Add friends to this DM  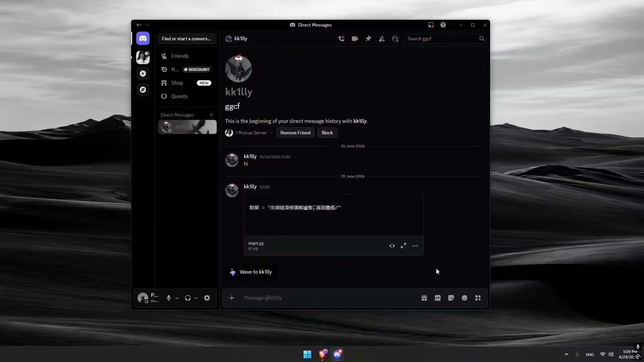[x=382, y=39]
